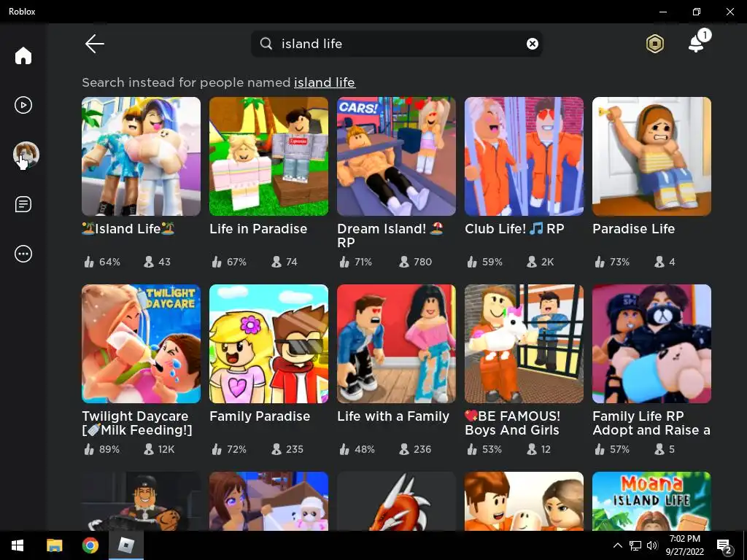Click BE FAMOUS! Boys And Girls title
The width and height of the screenshot is (747, 560).
513,423
